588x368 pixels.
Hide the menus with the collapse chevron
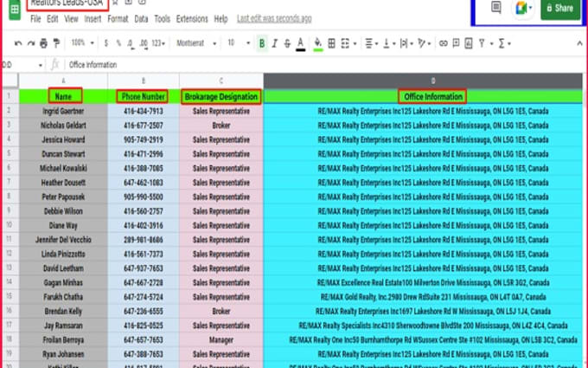click(579, 43)
